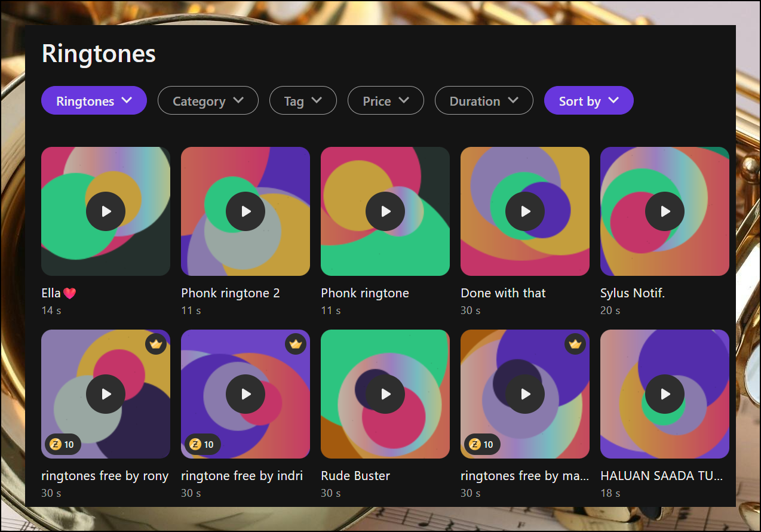Open the Done with that title

503,293
